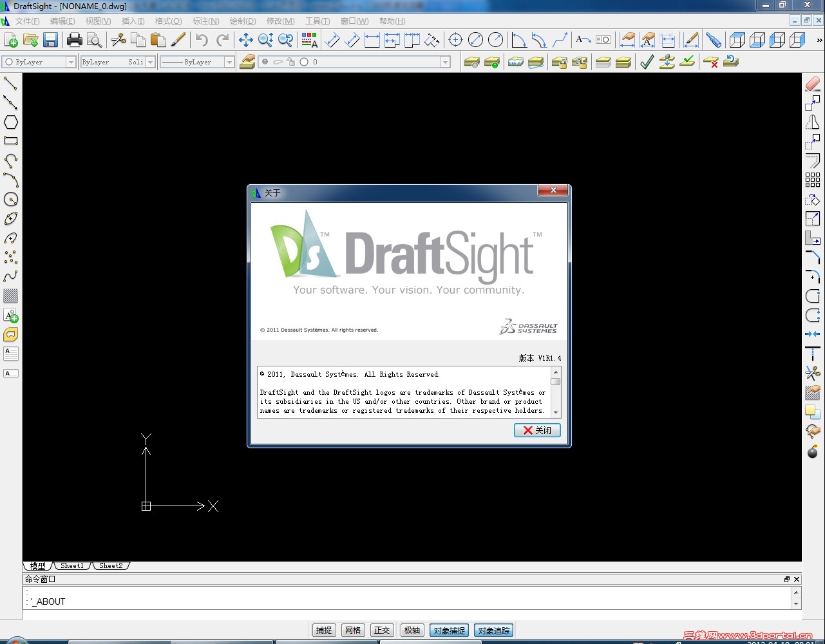Image resolution: width=825 pixels, height=644 pixels.
Task: Disable the 对象追踪 object tracking button
Action: click(494, 630)
